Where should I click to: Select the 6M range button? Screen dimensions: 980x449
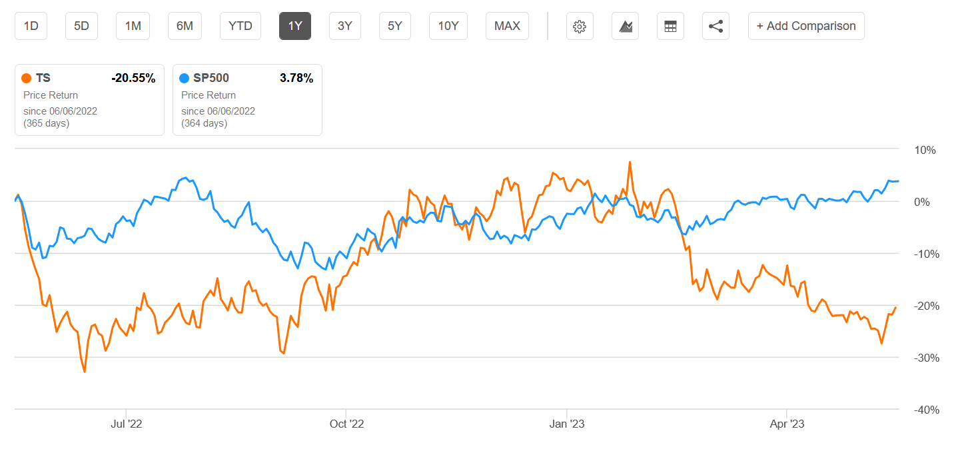click(x=185, y=26)
